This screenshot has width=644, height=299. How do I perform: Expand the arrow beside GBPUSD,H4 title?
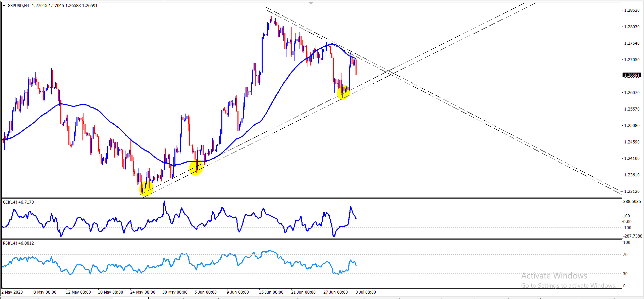click(x=4, y=5)
